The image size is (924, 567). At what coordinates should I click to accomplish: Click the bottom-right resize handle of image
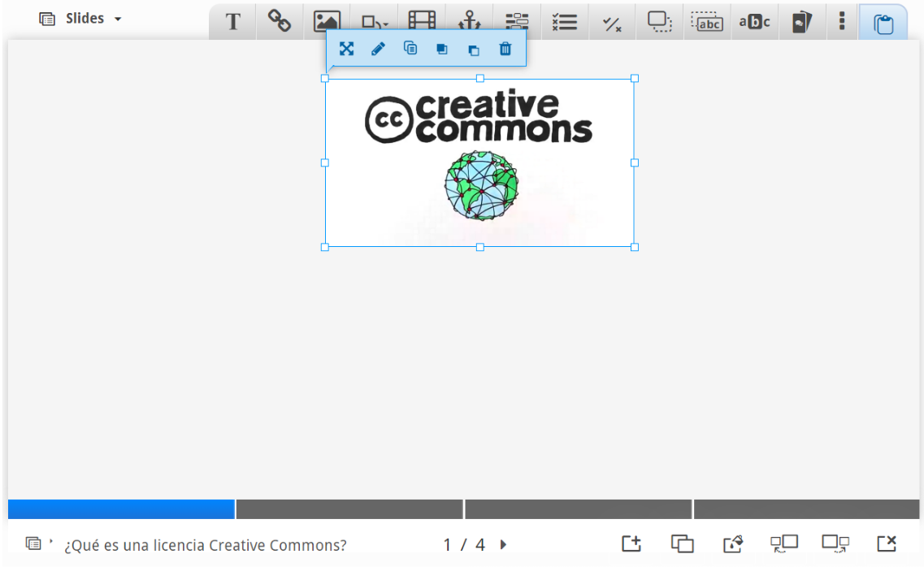pyautogui.click(x=635, y=247)
